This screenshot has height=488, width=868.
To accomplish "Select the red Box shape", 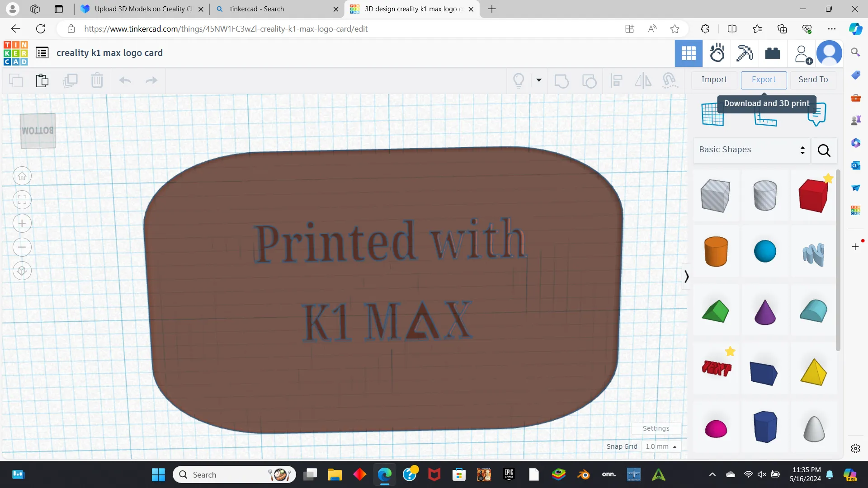I will 813,196.
